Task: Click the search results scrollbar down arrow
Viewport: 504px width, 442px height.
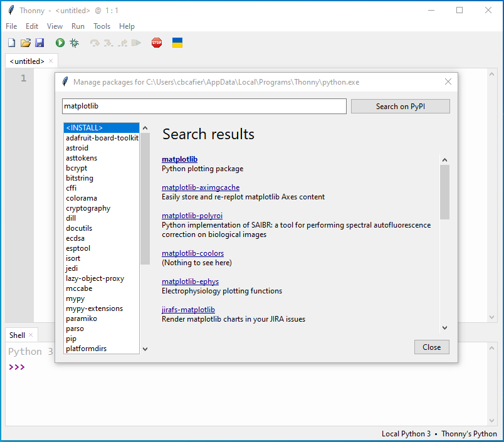Action: (444, 327)
